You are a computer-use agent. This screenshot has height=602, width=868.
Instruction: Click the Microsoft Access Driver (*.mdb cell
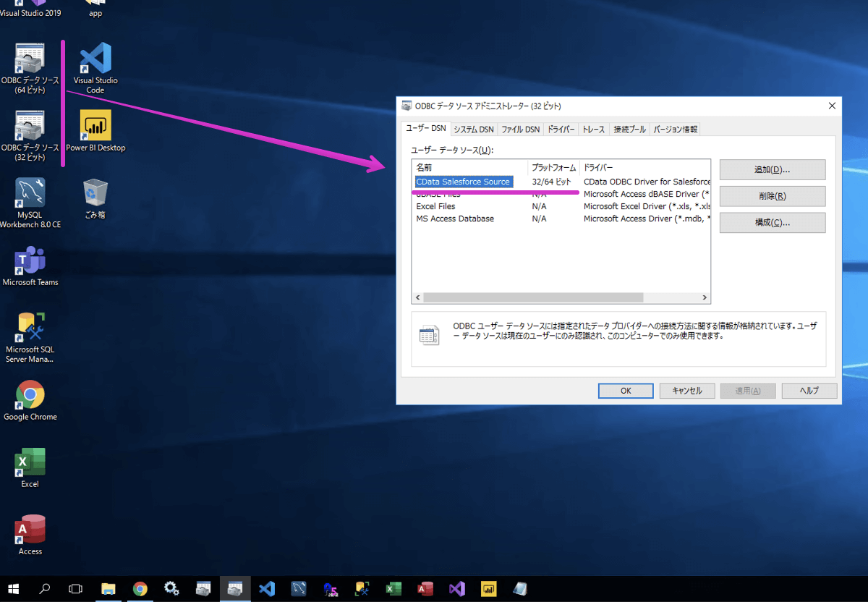click(x=647, y=219)
